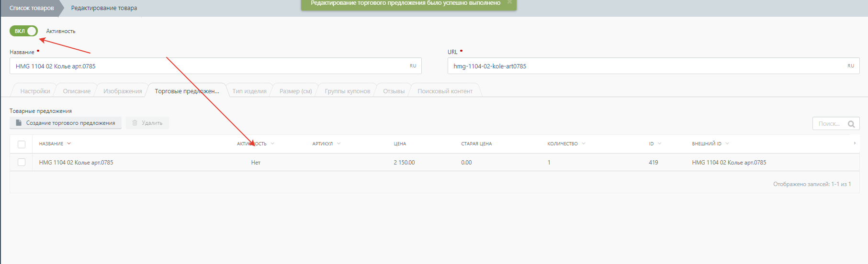Switch to the Описание tab
The image size is (868, 264).
(77, 91)
